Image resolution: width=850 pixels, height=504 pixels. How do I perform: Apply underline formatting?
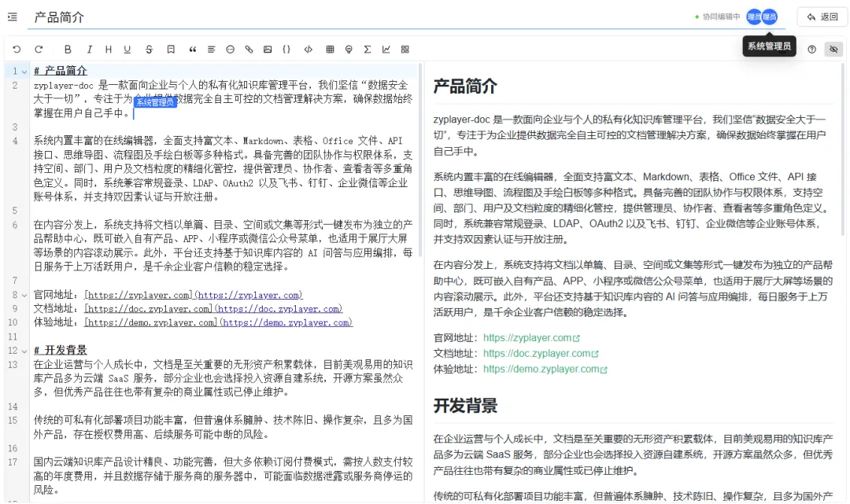point(128,50)
